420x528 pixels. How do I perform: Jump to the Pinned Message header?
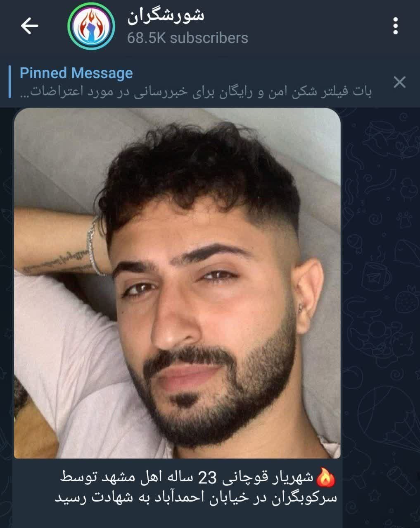pyautogui.click(x=76, y=73)
